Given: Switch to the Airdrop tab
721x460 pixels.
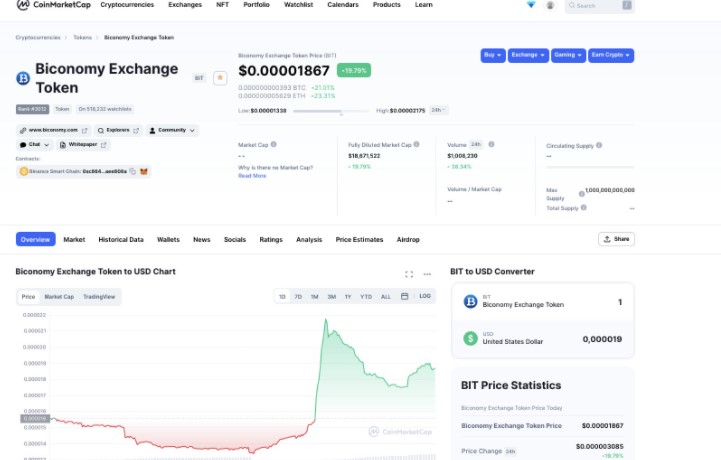Looking at the screenshot, I should [x=408, y=240].
